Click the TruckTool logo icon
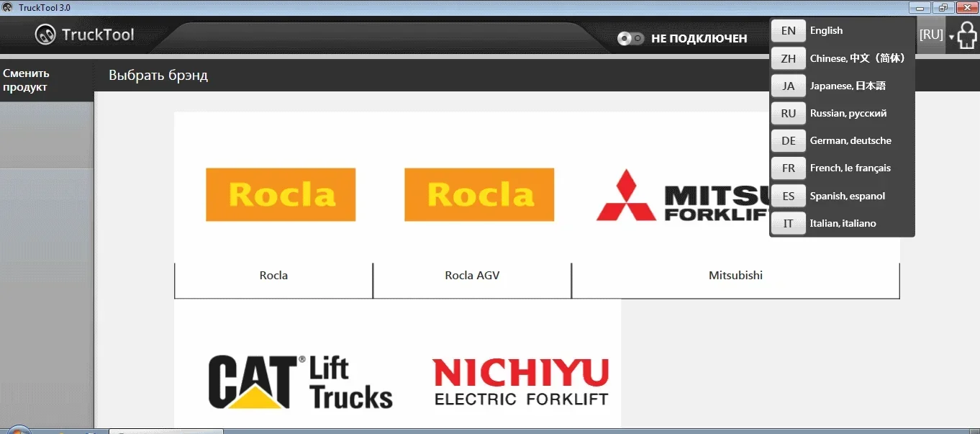Viewport: 980px width, 434px height. click(45, 35)
